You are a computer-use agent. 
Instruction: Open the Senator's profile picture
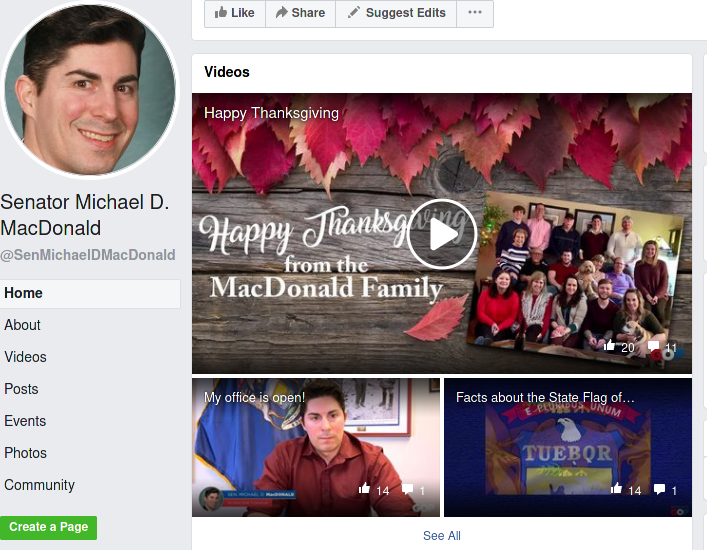coord(90,89)
